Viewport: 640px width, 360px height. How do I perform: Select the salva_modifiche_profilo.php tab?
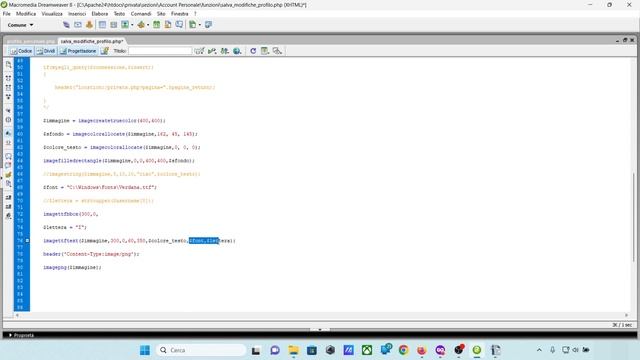pos(91,41)
